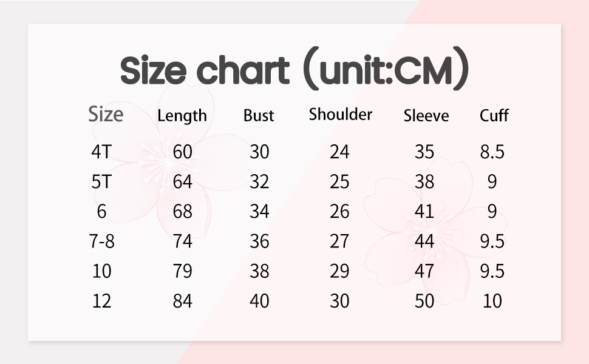Click the bust value 34 for size 6
The height and width of the screenshot is (364, 589).
(259, 212)
